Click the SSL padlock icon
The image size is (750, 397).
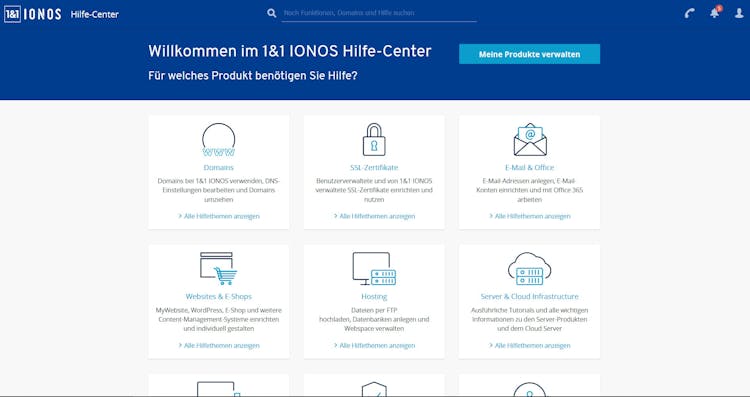point(374,139)
